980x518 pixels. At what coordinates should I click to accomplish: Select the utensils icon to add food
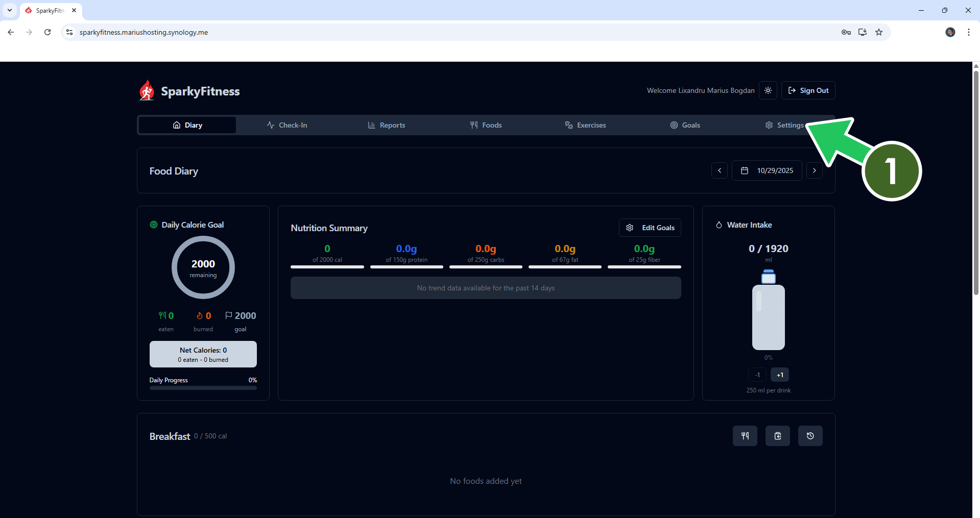click(745, 435)
